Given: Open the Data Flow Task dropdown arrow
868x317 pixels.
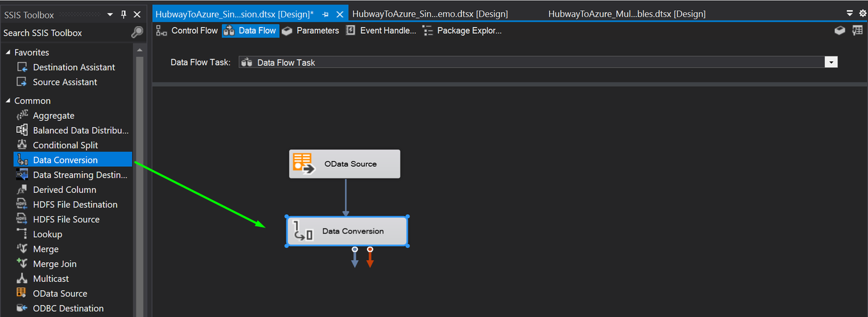Looking at the screenshot, I should pos(831,62).
